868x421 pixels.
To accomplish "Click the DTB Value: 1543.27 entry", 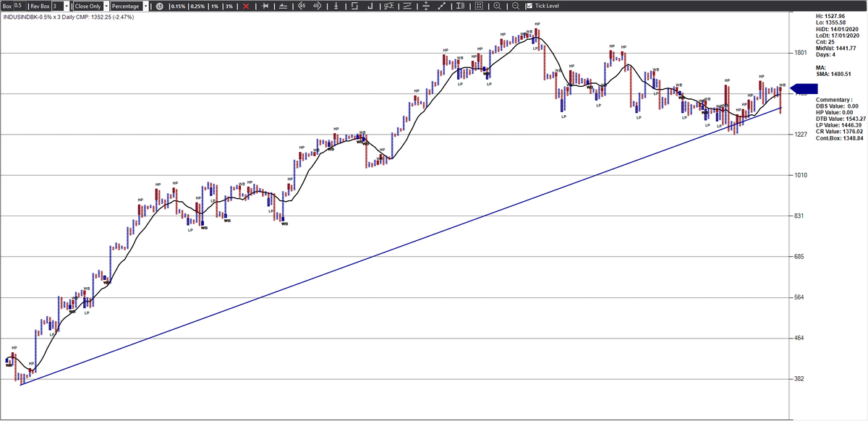I will pos(839,119).
